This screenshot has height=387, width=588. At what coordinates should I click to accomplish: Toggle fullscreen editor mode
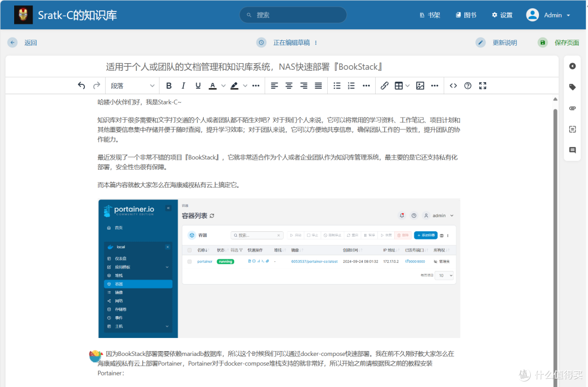pos(482,85)
